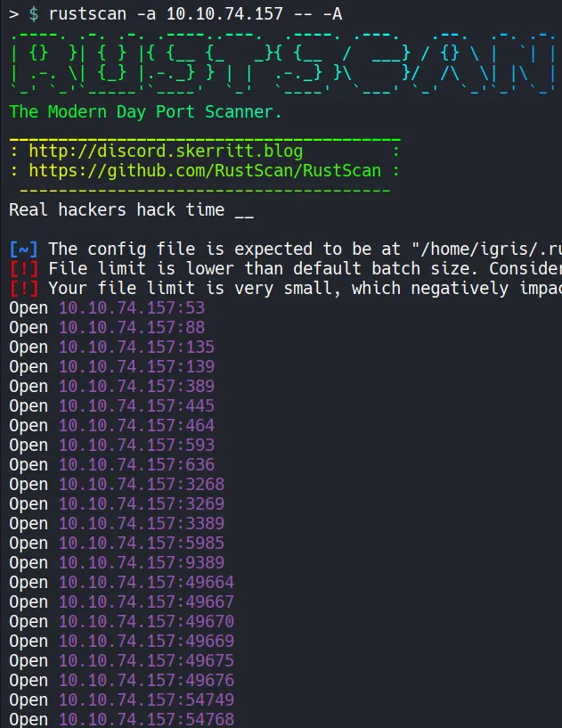Click 'The Modern Day Port Scanner.' tagline
Viewport: 562px width, 728px height.
145,112
